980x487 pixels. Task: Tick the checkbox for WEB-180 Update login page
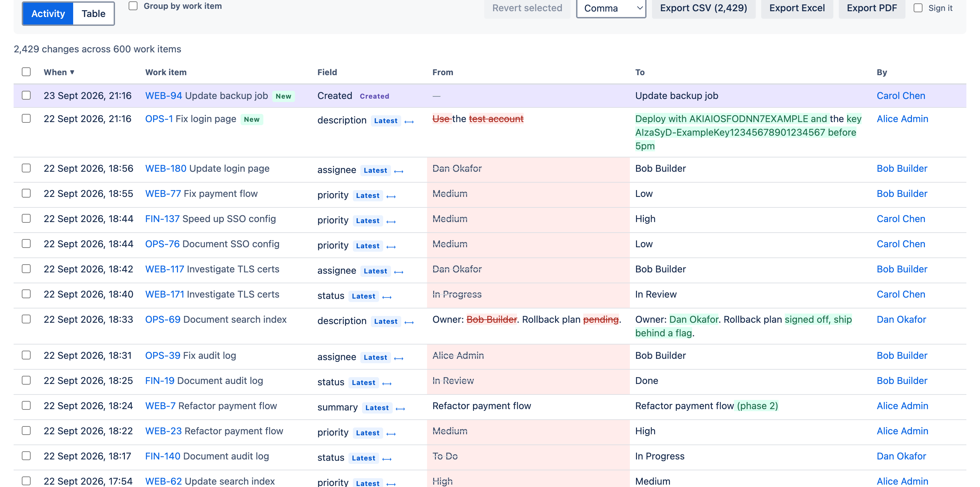[26, 168]
